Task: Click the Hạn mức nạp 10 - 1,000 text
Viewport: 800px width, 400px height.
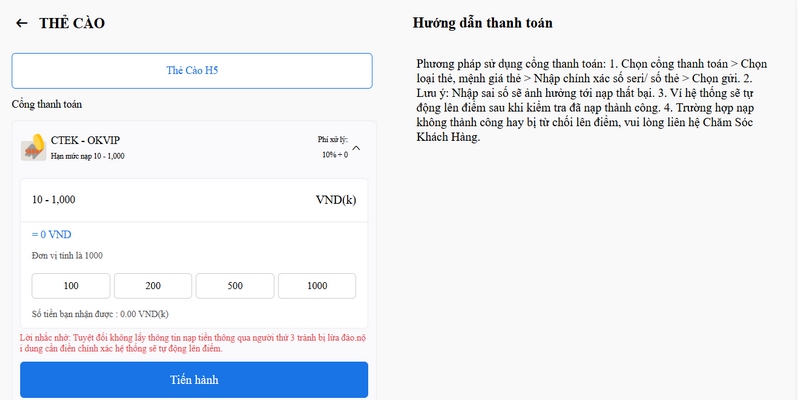Action: [87, 156]
